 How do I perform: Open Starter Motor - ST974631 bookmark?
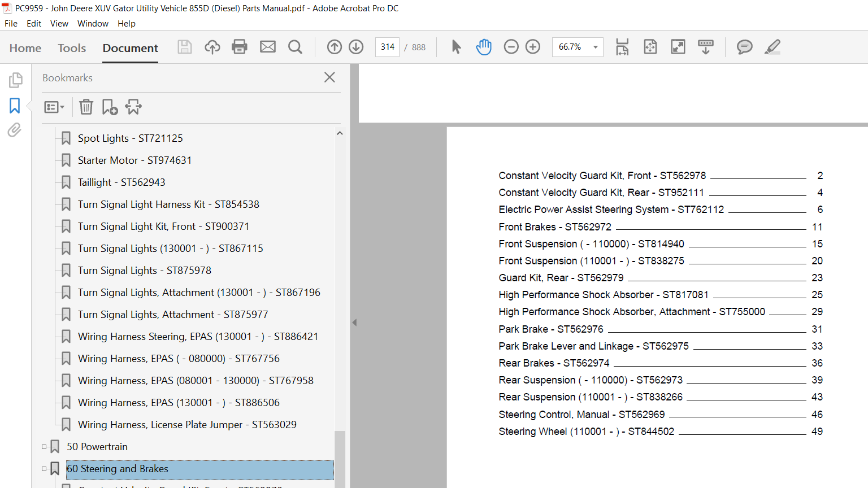point(134,160)
